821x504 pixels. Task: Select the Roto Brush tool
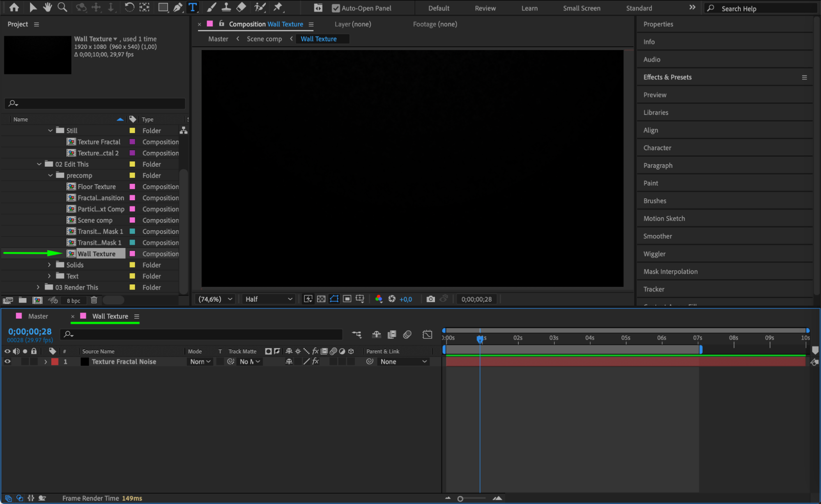[260, 7]
